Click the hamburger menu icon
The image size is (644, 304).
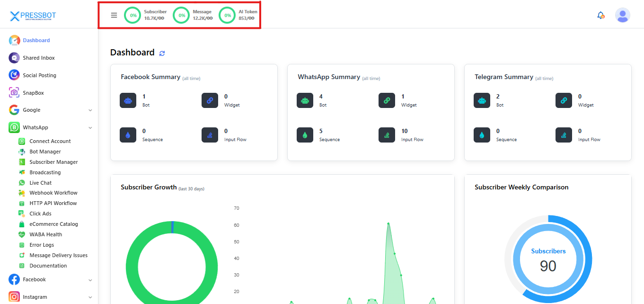point(114,15)
